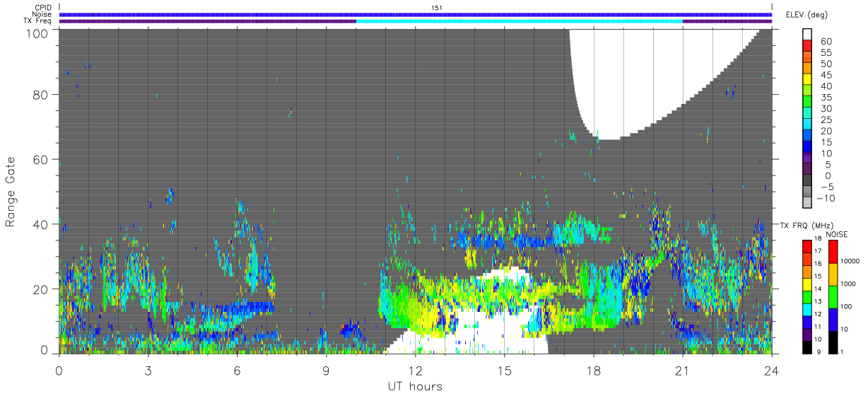Pick the bright green swatch in ELEV colorbar
The image size is (868, 401).
[x=808, y=103]
